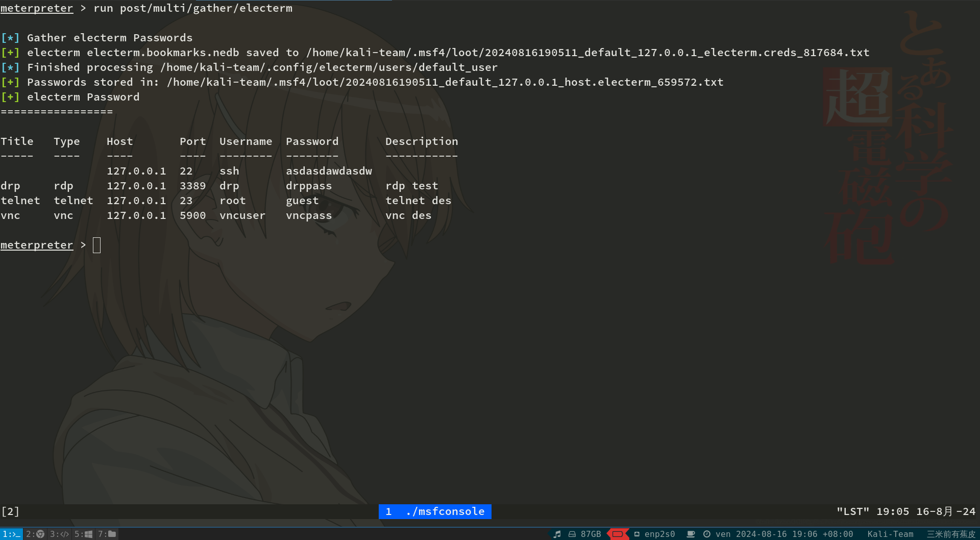The height and width of the screenshot is (540, 980).
Task: Click the 'electerm Password' table heading
Action: (83, 97)
